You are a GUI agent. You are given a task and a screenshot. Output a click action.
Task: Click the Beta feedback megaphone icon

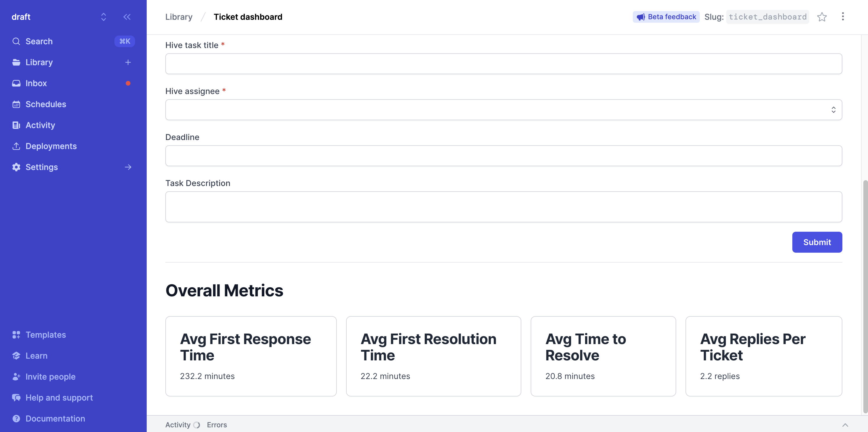[641, 17]
